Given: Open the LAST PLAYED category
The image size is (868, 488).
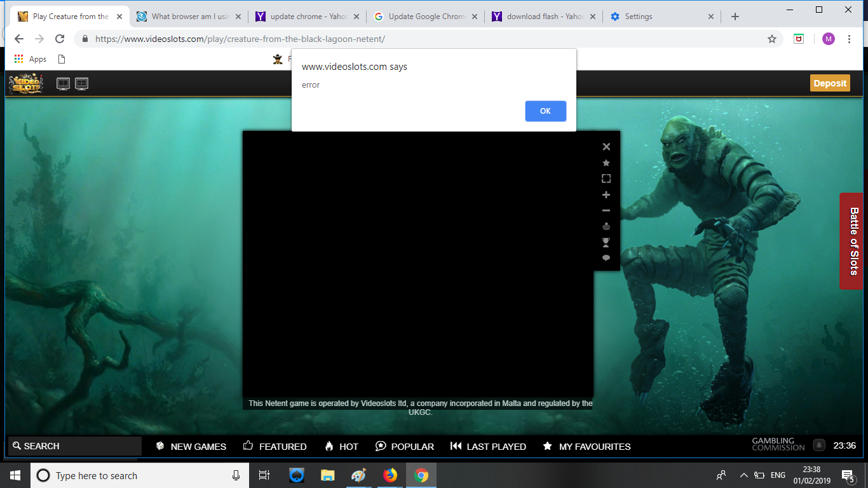Looking at the screenshot, I should pos(488,446).
